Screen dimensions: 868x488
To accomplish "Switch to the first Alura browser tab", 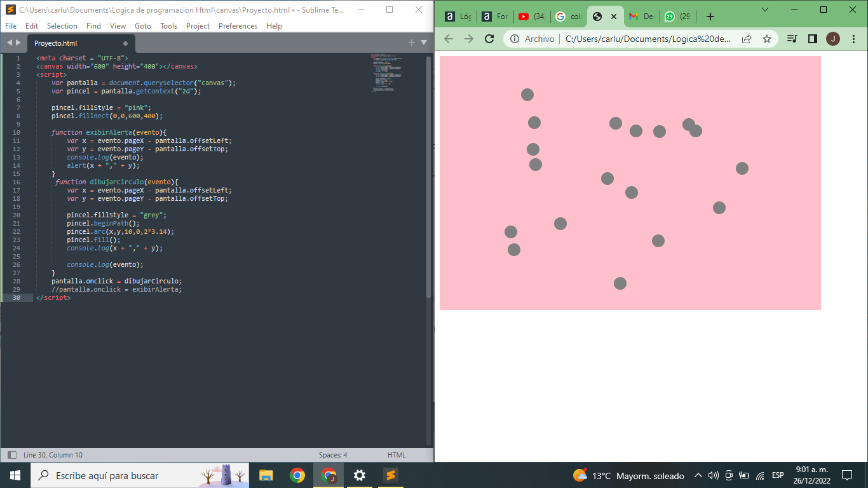I will click(458, 17).
